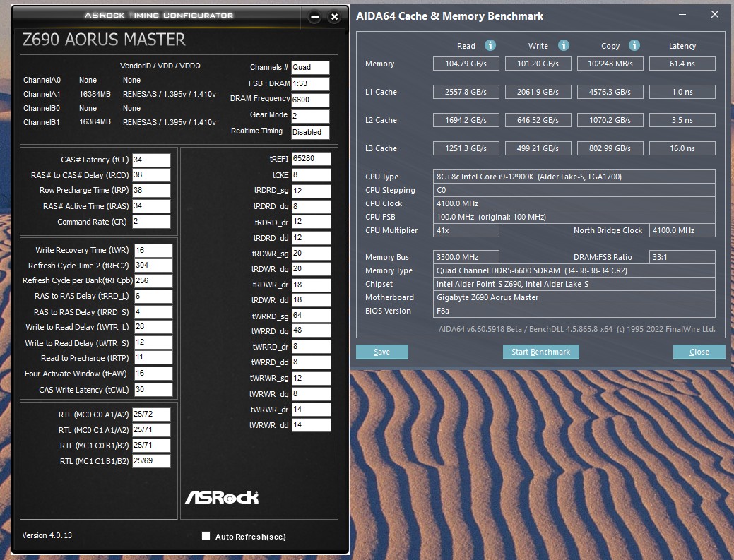Click ChannelB1 RENESAS voltage entry
Screen dimensions: 734x560
click(x=170, y=122)
